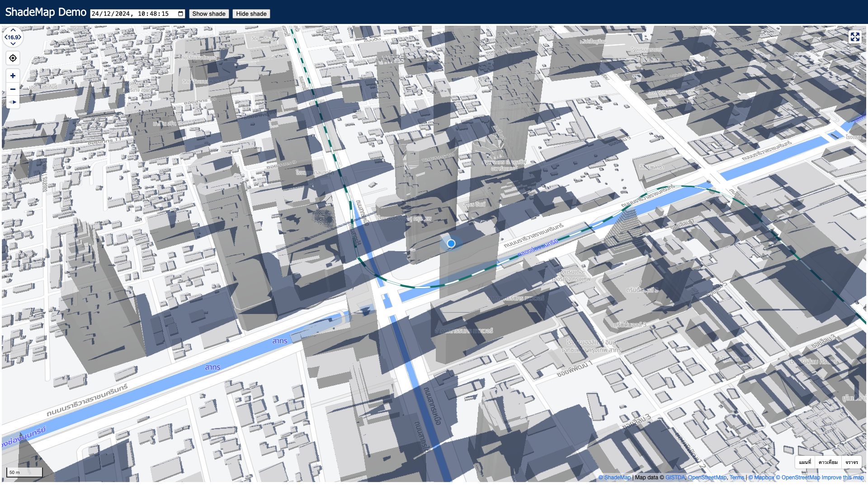Switch to the ดาวเทียม satellite style

point(828,462)
